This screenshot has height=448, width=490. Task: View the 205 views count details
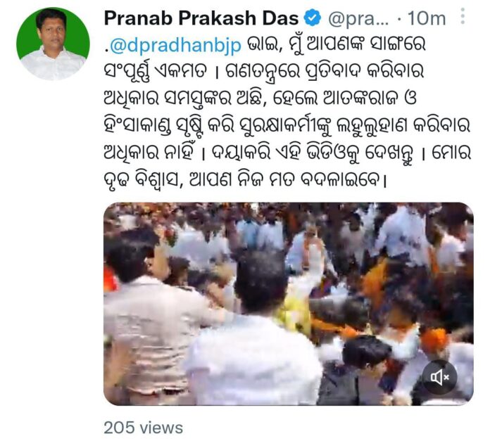(x=143, y=428)
